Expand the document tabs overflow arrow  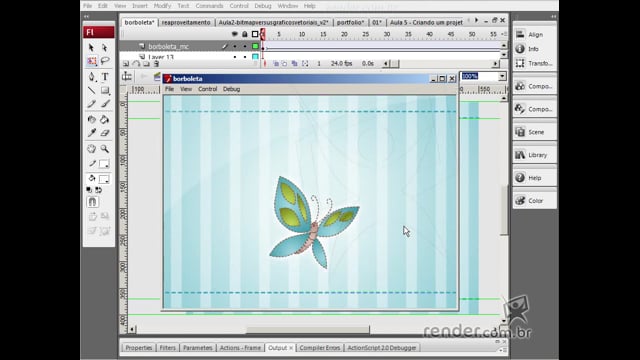[x=476, y=20]
